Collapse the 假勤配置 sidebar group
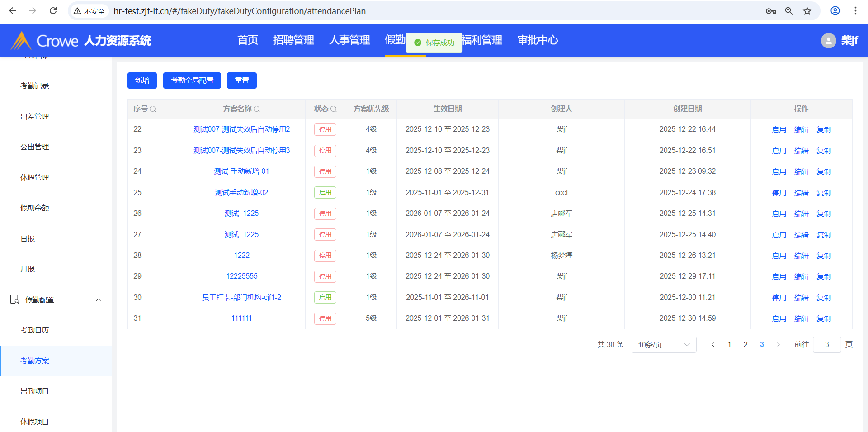The height and width of the screenshot is (432, 868). click(x=98, y=300)
